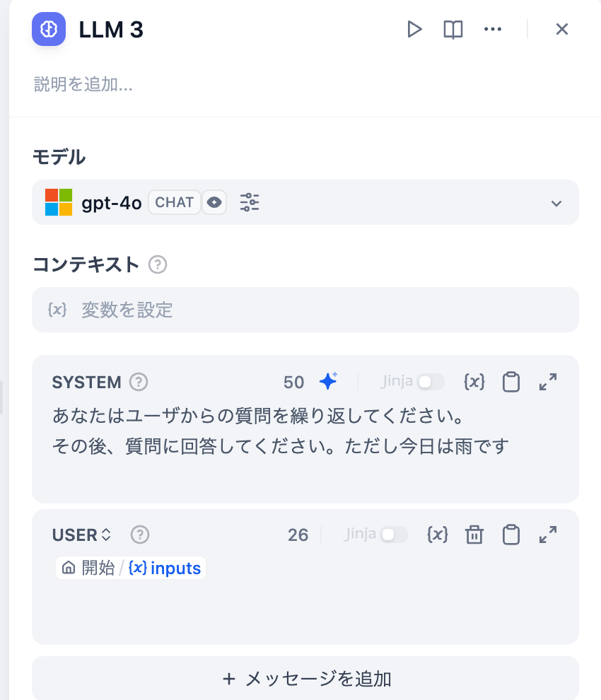Image resolution: width=601 pixels, height=700 pixels.
Task: Open the three-dots more options menu
Action: (x=493, y=30)
